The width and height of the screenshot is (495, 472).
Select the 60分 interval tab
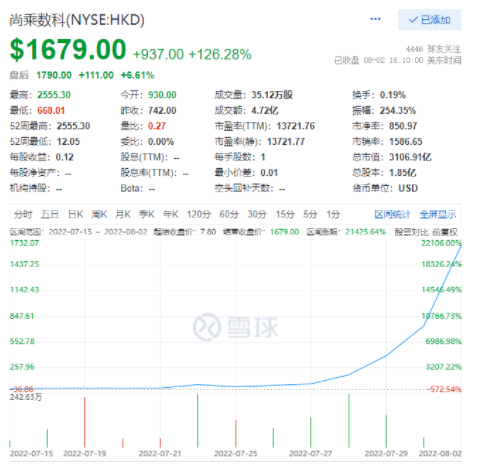coord(229,214)
